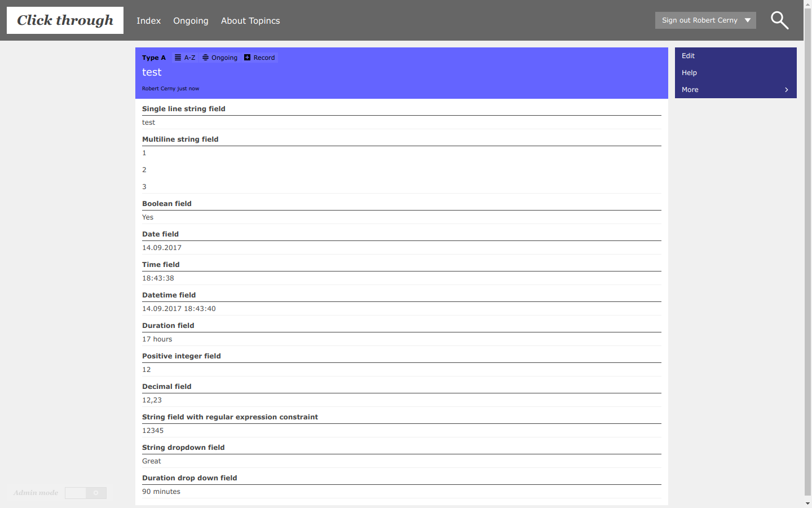Open About Topincs in the top navigation
812x508 pixels.
(x=250, y=21)
